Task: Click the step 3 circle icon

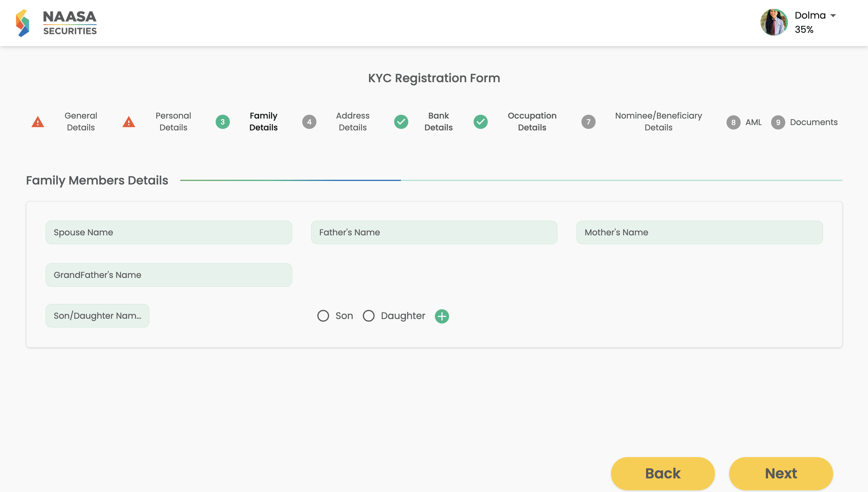Action: (x=222, y=122)
